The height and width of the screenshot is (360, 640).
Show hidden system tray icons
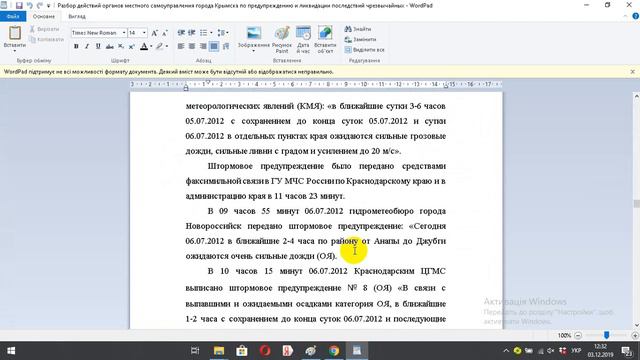point(506,351)
